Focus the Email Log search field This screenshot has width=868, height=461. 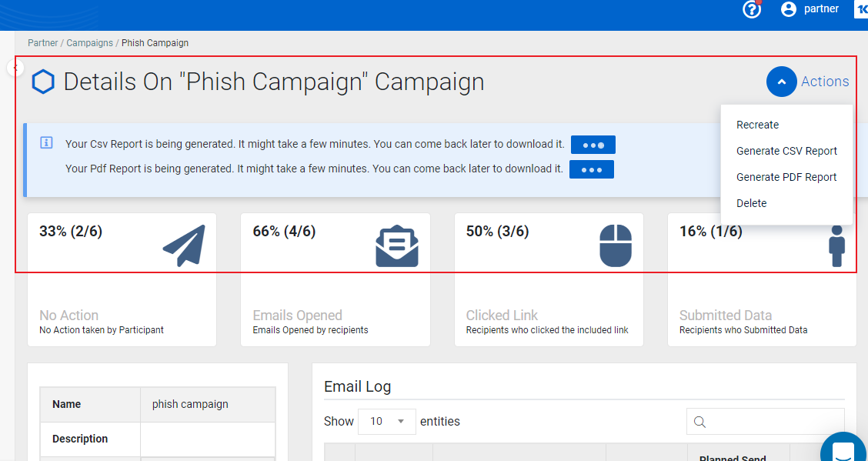point(766,422)
